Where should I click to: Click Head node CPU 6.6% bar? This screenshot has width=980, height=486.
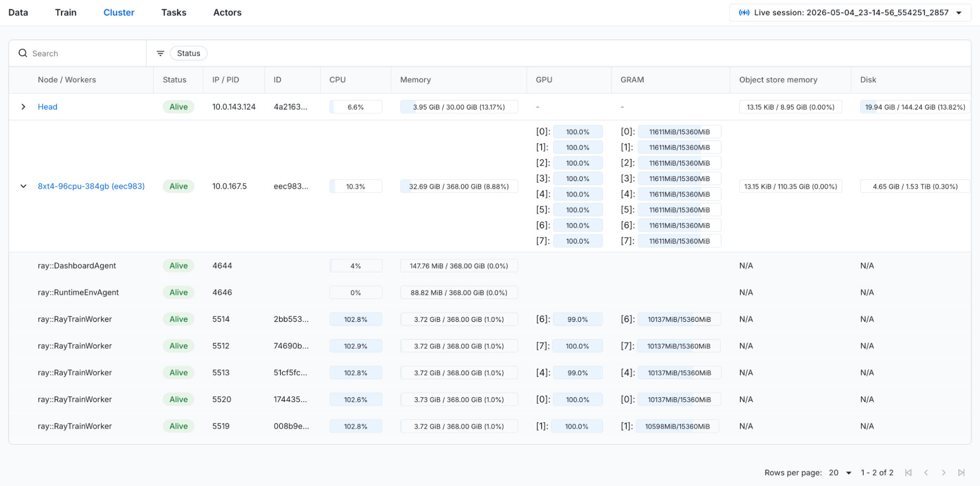point(356,107)
